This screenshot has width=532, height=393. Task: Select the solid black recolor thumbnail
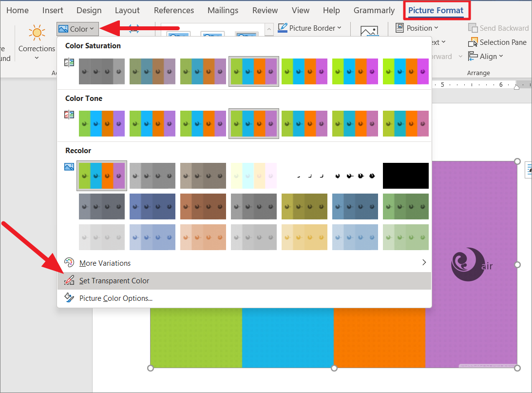406,176
